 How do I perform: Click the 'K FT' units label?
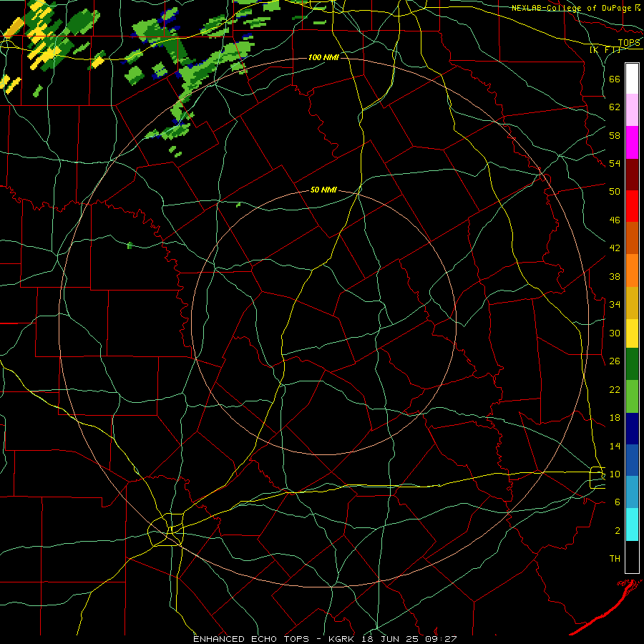coord(605,50)
